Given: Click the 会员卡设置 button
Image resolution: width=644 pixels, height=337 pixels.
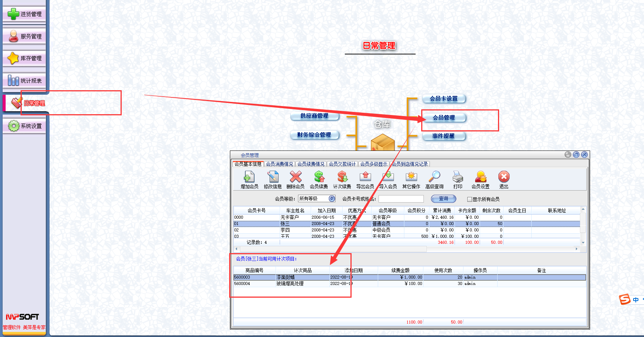Looking at the screenshot, I should (x=444, y=98).
